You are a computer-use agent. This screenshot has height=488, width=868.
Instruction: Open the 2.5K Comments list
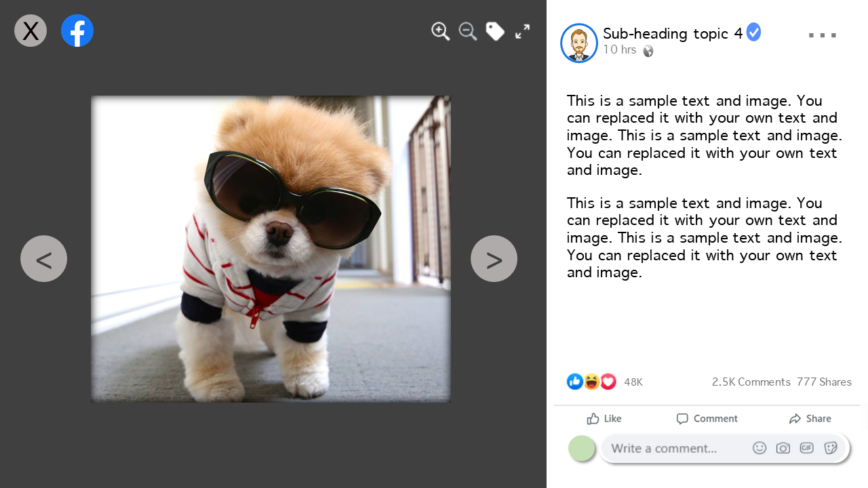tap(751, 382)
